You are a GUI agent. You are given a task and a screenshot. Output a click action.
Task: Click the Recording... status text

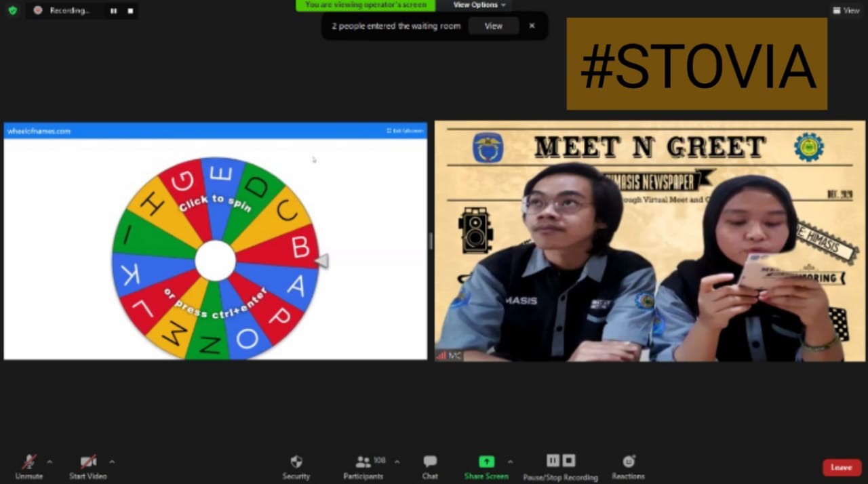point(69,11)
